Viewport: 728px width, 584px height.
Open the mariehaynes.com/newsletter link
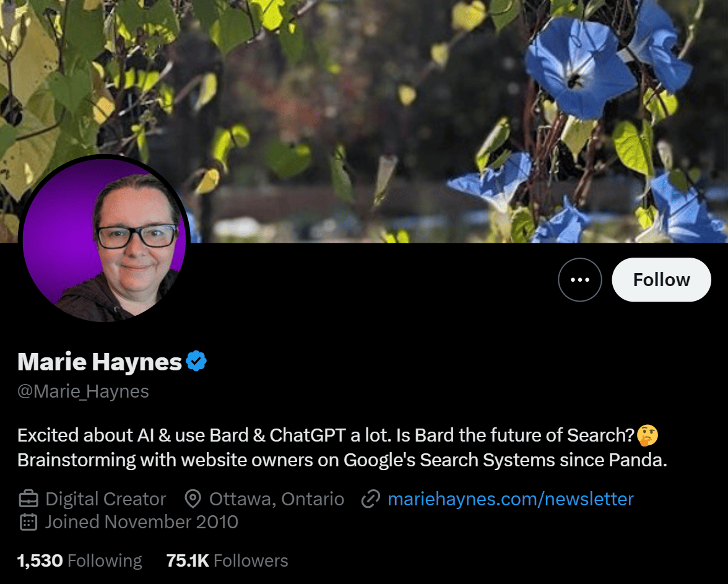pyautogui.click(x=510, y=499)
